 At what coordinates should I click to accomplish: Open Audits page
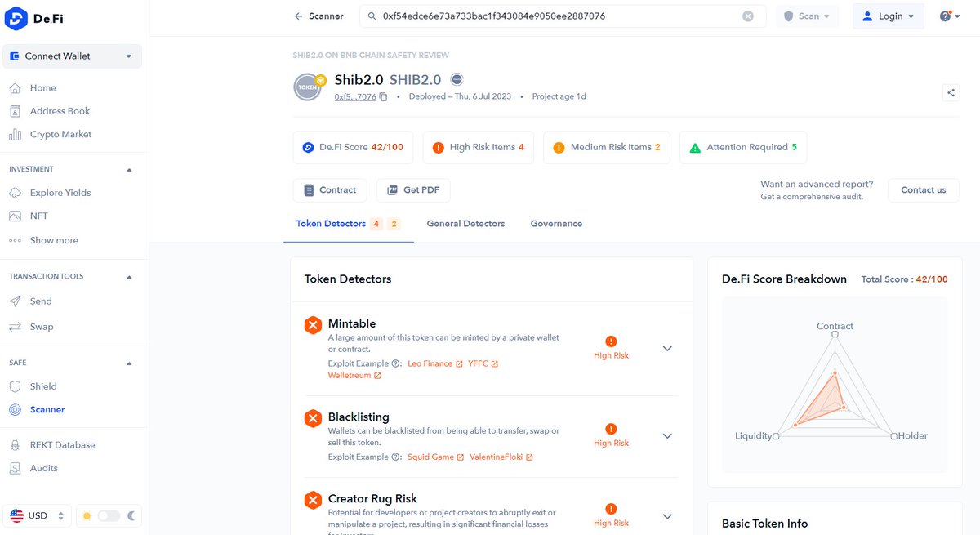coord(43,468)
